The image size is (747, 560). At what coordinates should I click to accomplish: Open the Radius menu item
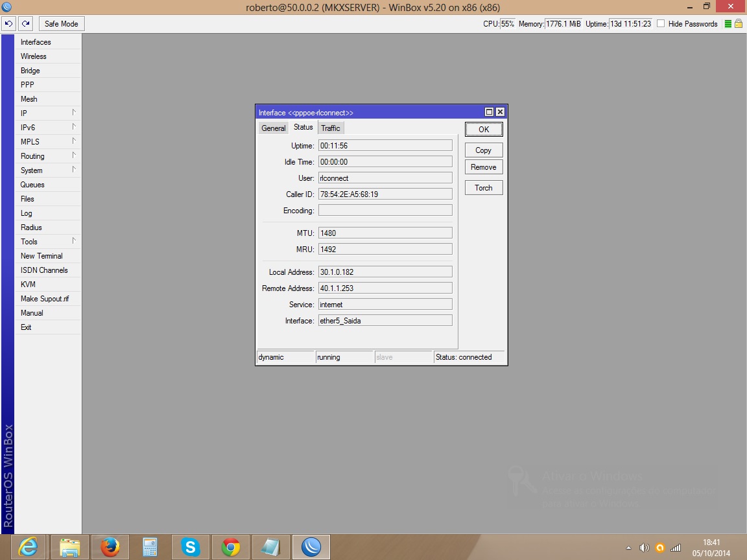point(47,227)
